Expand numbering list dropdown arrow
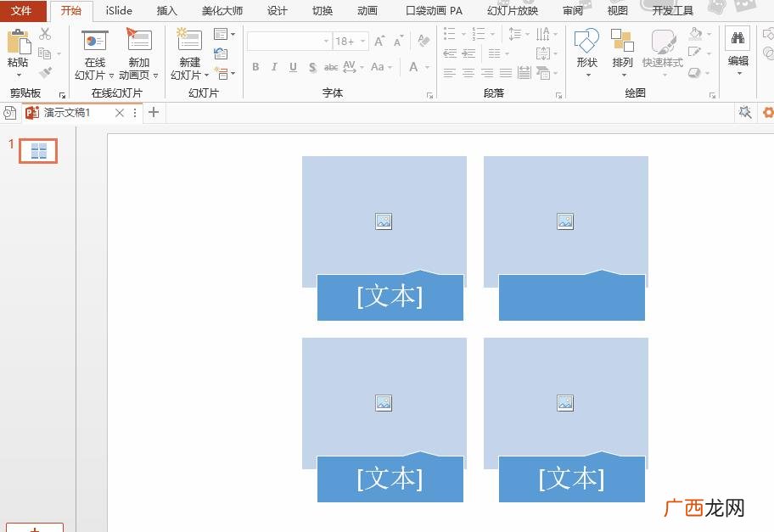 [492, 34]
